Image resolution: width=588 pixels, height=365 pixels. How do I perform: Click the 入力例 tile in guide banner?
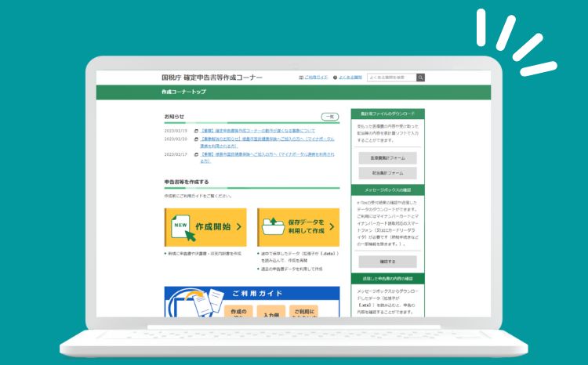(x=271, y=313)
